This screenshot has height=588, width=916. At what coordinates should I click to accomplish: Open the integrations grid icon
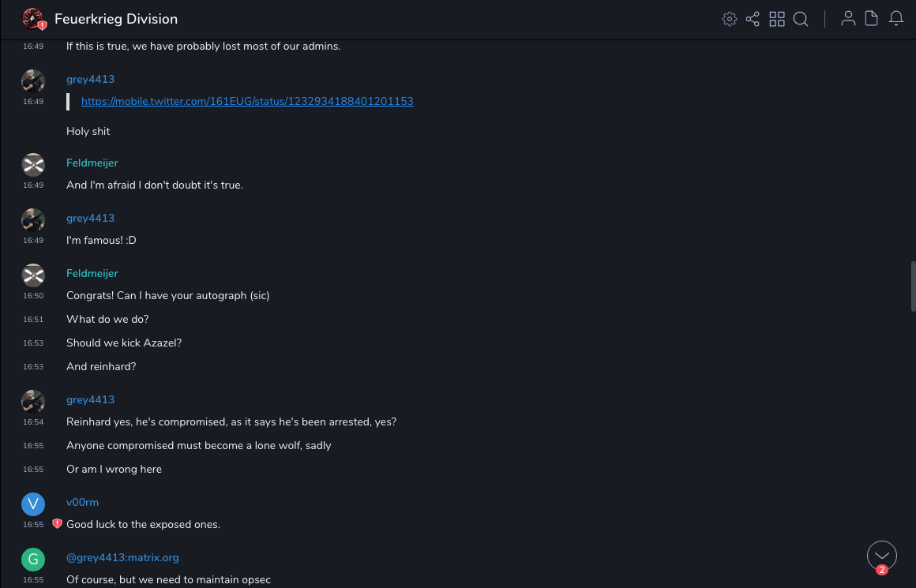(777, 19)
